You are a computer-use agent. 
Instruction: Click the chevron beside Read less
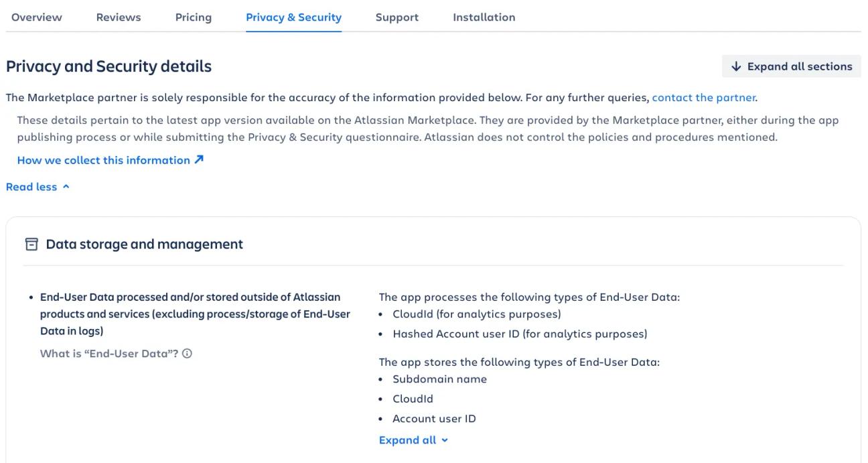(x=64, y=187)
